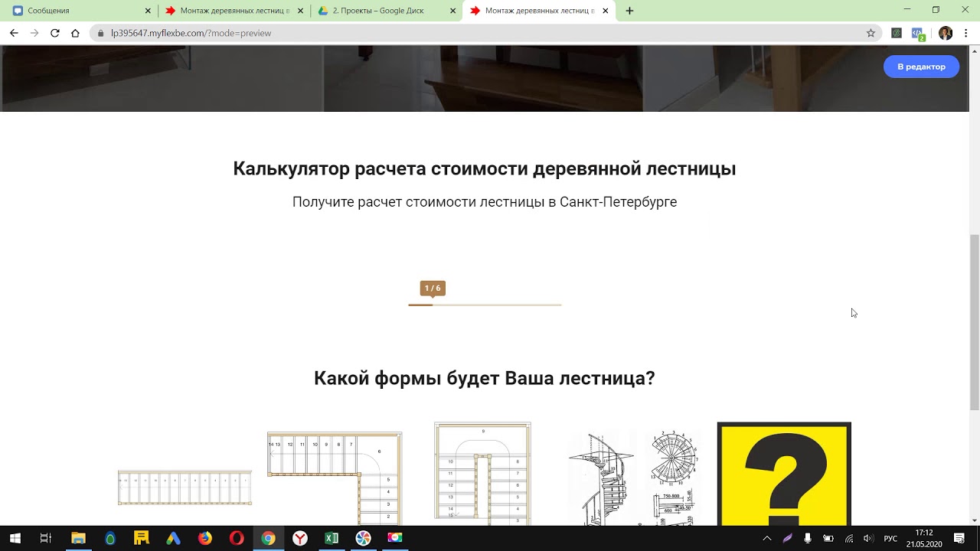Image resolution: width=980 pixels, height=551 pixels.
Task: Open the blue code extension with badge 2
Action: pos(918,33)
